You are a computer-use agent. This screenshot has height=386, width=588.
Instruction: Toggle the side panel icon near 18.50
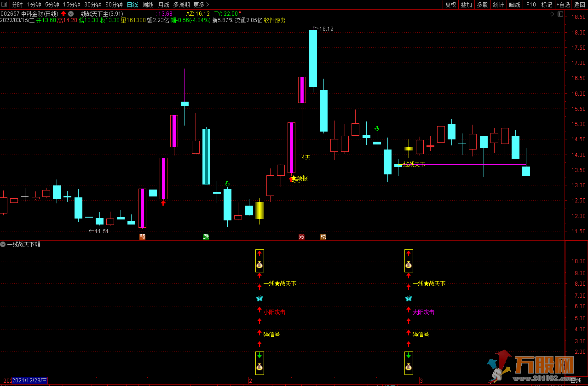[x=560, y=15]
